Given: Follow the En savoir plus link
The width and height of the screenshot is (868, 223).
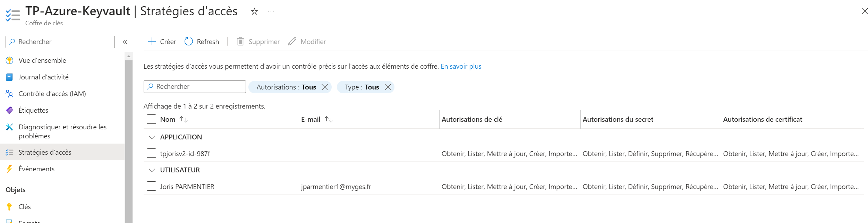Looking at the screenshot, I should pyautogui.click(x=461, y=66).
